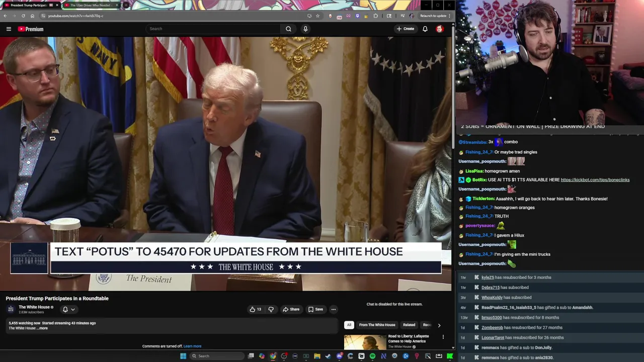Toggle channel notification bell dropdown

[68, 309]
